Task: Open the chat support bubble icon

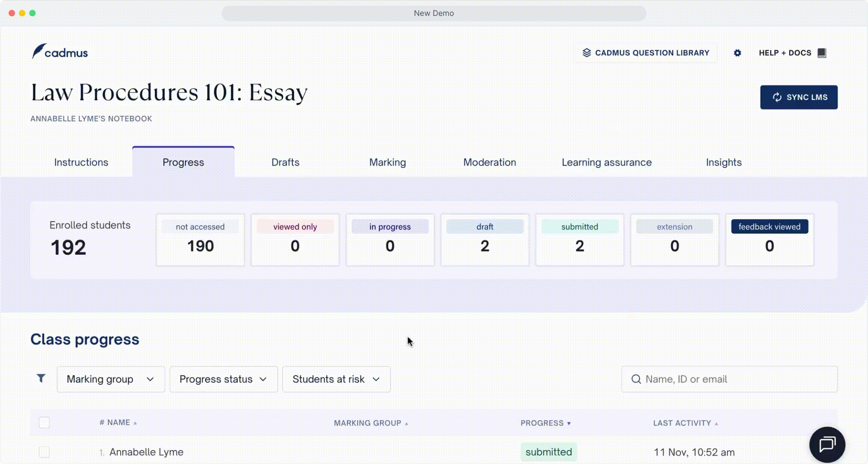Action: click(827, 444)
